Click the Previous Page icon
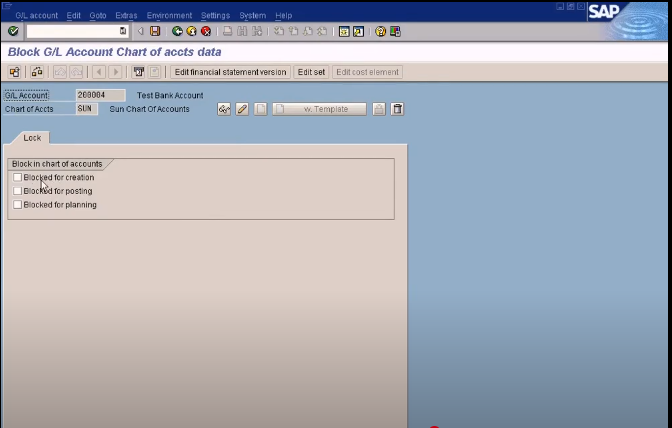 [x=294, y=31]
